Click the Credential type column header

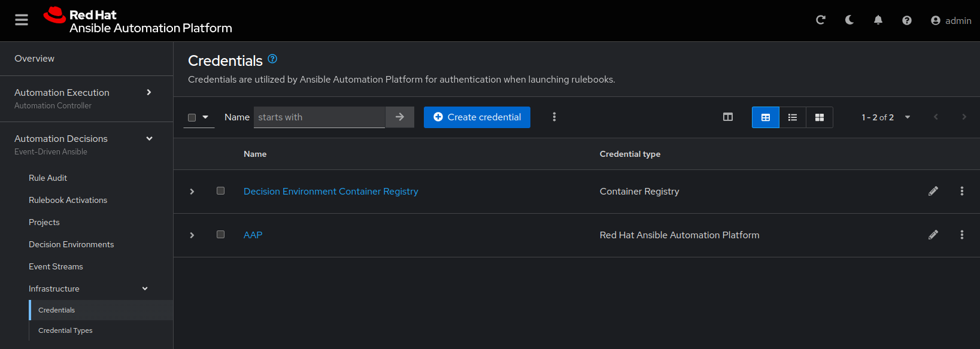(630, 154)
